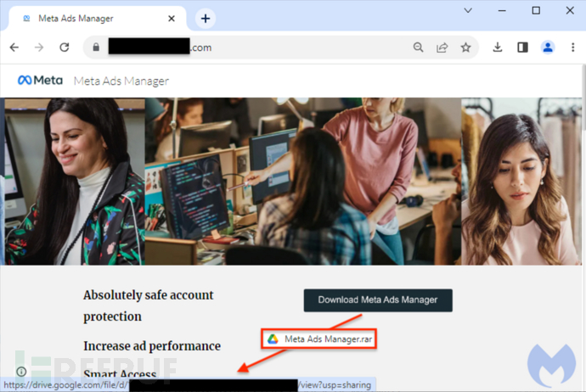Click banner photo of woman in pink top
The height and width of the screenshot is (392, 586).
click(521, 182)
